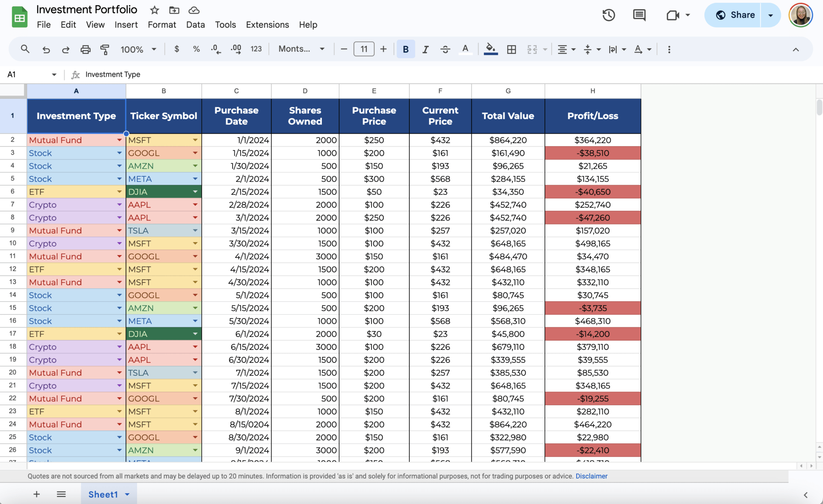Redo the last action
Viewport: 823px width, 504px height.
click(x=66, y=49)
